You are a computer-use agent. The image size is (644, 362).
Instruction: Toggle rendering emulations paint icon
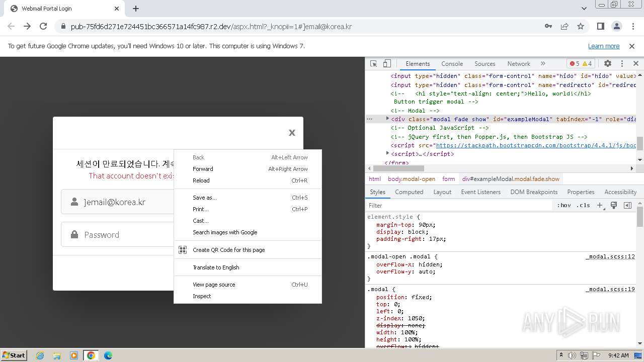pos(614,205)
